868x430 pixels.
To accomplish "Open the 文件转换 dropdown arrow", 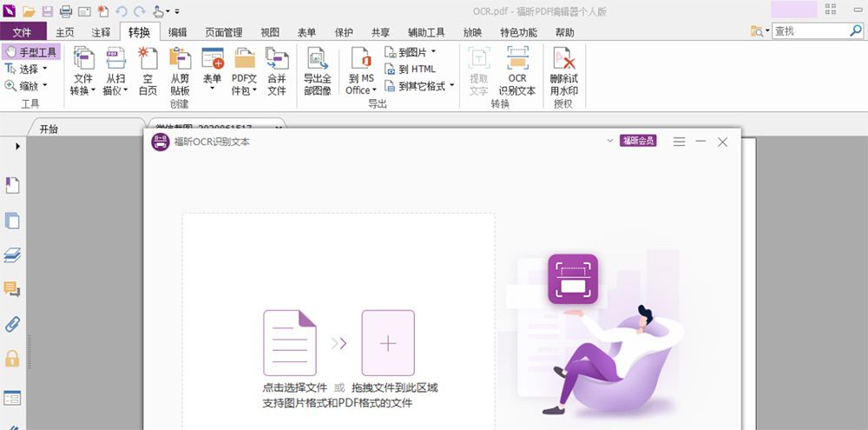I will [93, 89].
